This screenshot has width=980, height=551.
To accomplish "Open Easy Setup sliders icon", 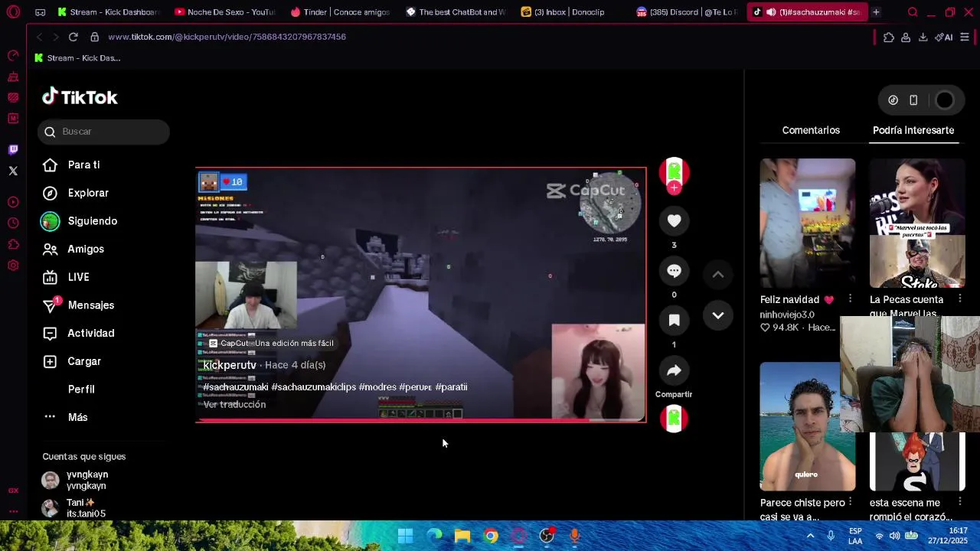I will tap(965, 37).
